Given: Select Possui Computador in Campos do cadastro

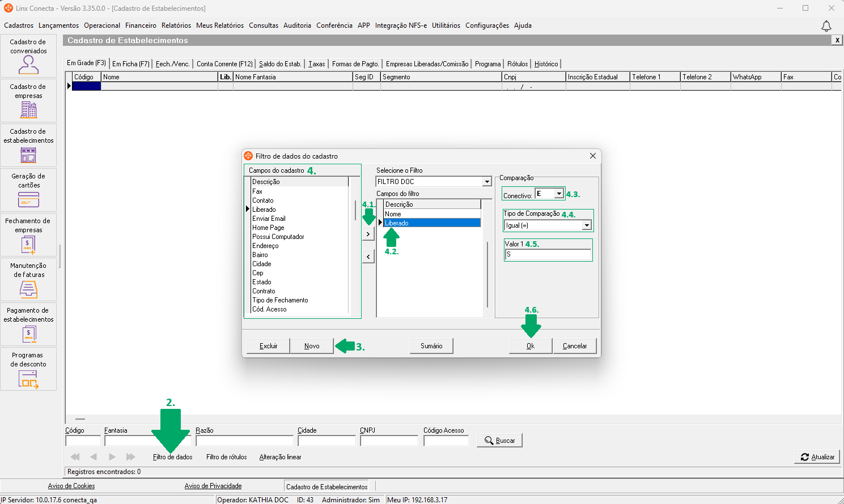Looking at the screenshot, I should 299,237.
